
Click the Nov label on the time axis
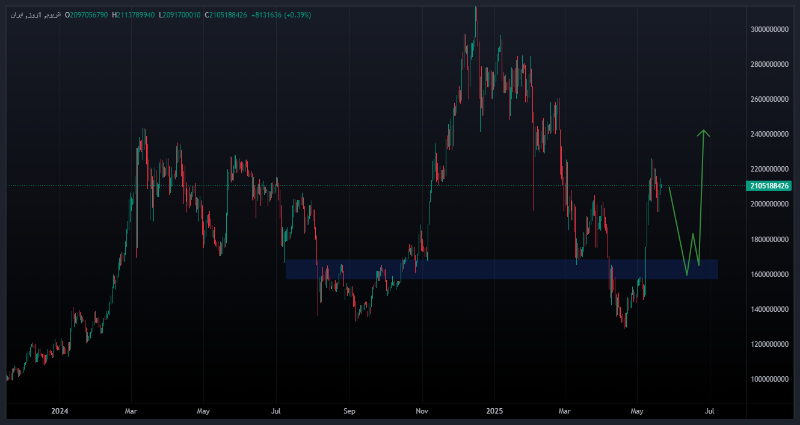pos(422,411)
